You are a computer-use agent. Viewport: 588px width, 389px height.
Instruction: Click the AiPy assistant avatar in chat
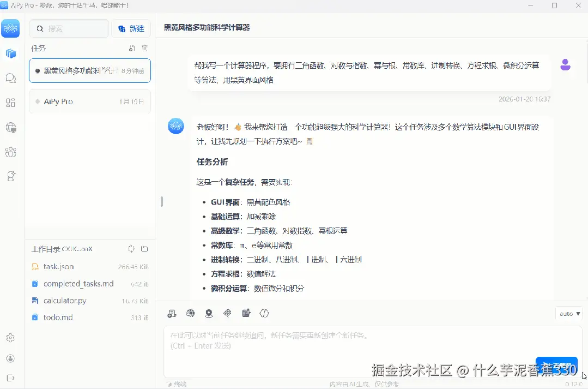tap(176, 126)
